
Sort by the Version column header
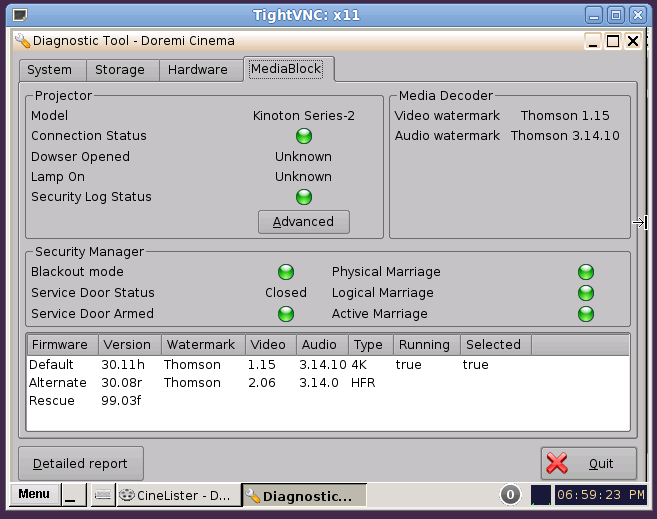point(130,345)
